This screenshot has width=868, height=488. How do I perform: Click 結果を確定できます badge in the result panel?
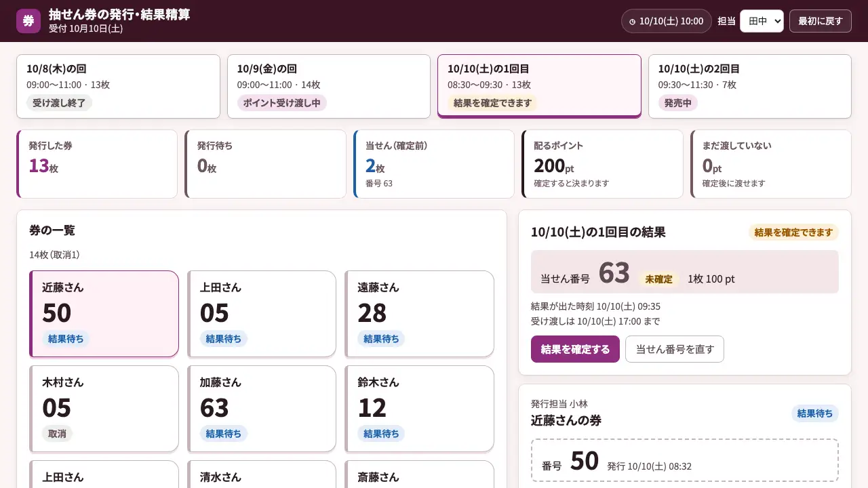pyautogui.click(x=793, y=232)
